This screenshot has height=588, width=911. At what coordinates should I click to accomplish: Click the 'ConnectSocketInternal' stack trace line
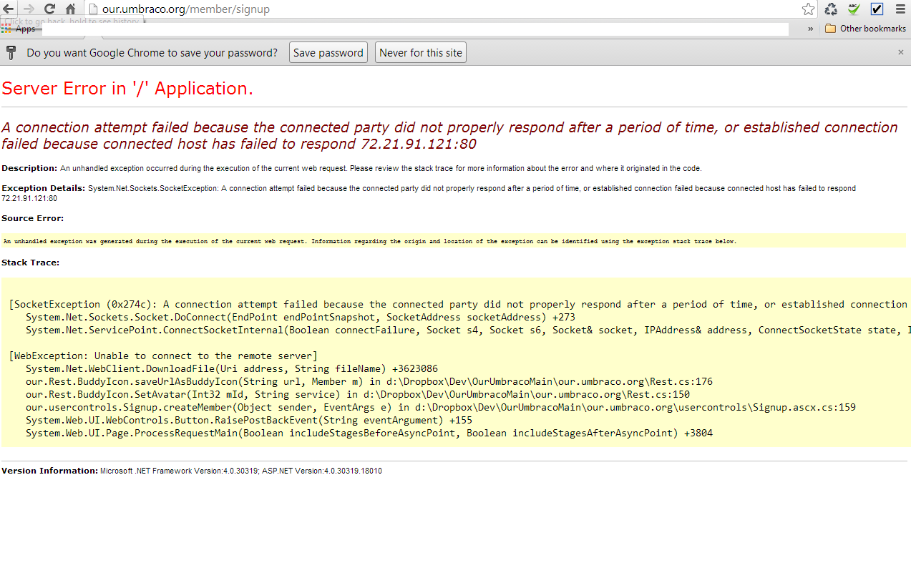pyautogui.click(x=468, y=330)
